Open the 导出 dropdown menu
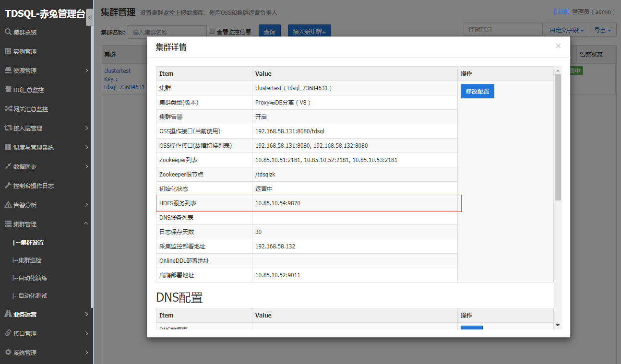The height and width of the screenshot is (364, 621). coord(602,30)
